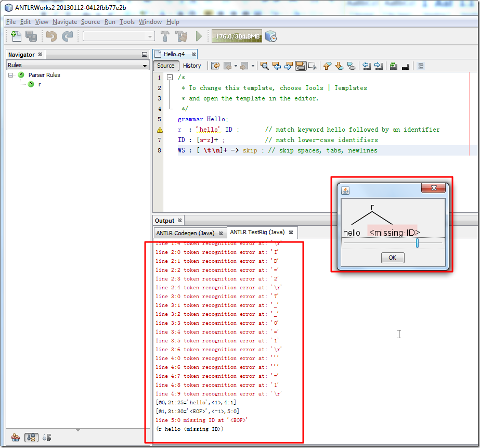The width and height of the screenshot is (480, 448).
Task: Click the Last Edit location icon
Action: pyautogui.click(x=215, y=66)
